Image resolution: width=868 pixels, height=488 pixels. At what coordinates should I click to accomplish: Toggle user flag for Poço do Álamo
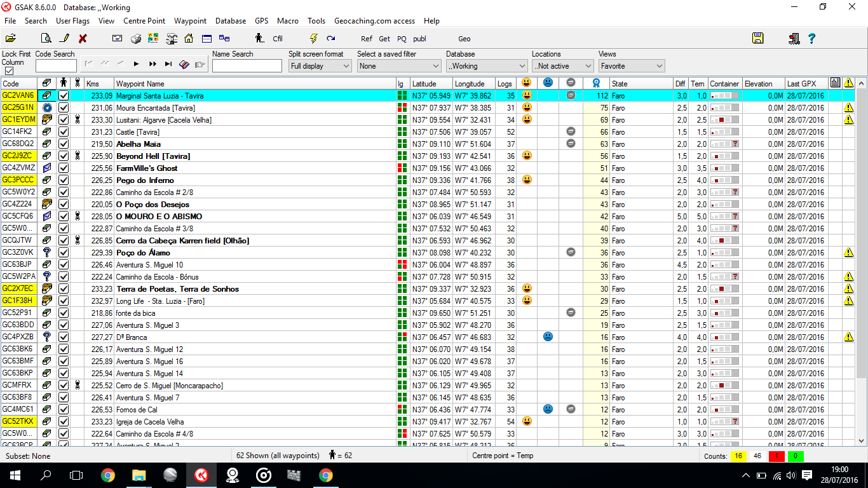(x=64, y=252)
